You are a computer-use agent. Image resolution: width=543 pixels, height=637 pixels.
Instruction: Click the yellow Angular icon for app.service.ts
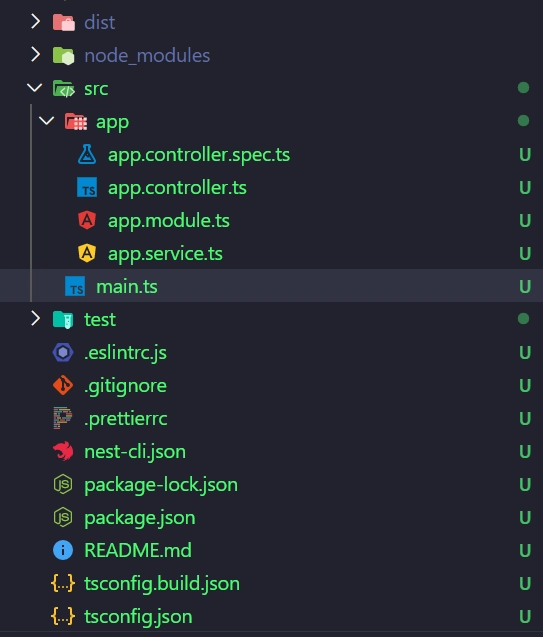pyautogui.click(x=87, y=253)
